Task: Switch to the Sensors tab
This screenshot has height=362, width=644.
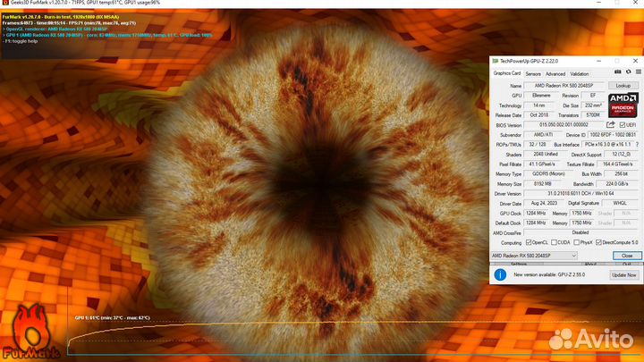Action: tap(532, 73)
